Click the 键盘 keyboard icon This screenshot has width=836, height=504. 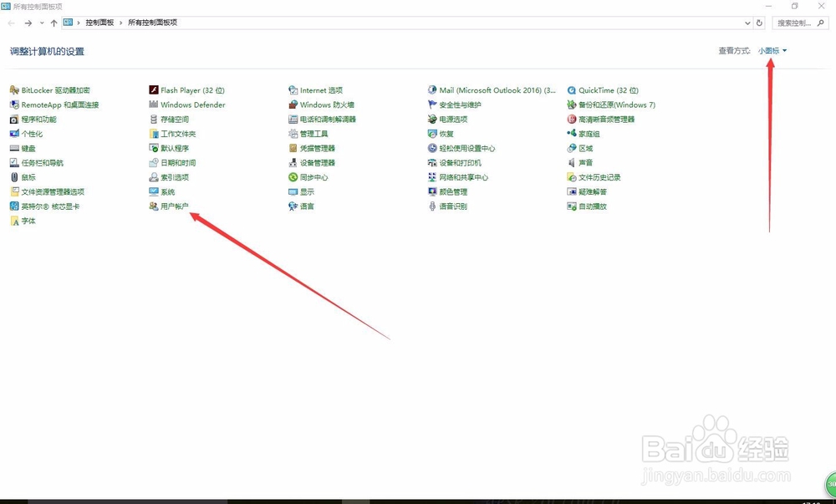tap(14, 148)
